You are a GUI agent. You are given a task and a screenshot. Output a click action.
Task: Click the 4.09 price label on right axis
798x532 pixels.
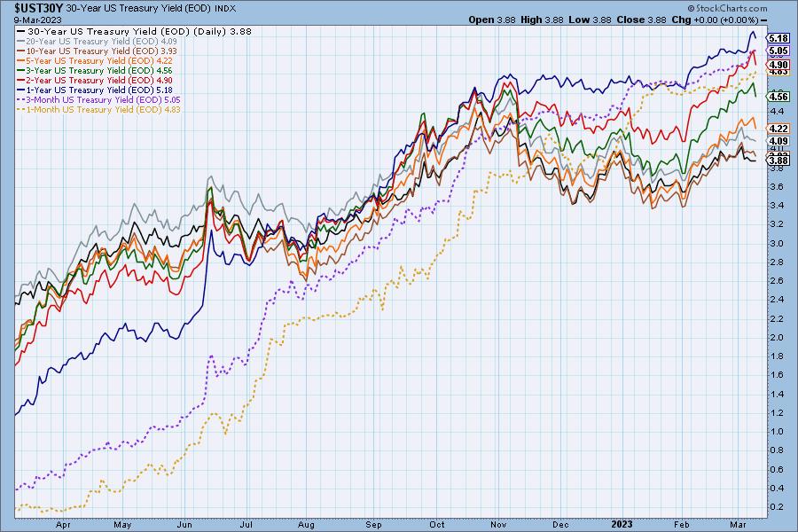[778, 141]
